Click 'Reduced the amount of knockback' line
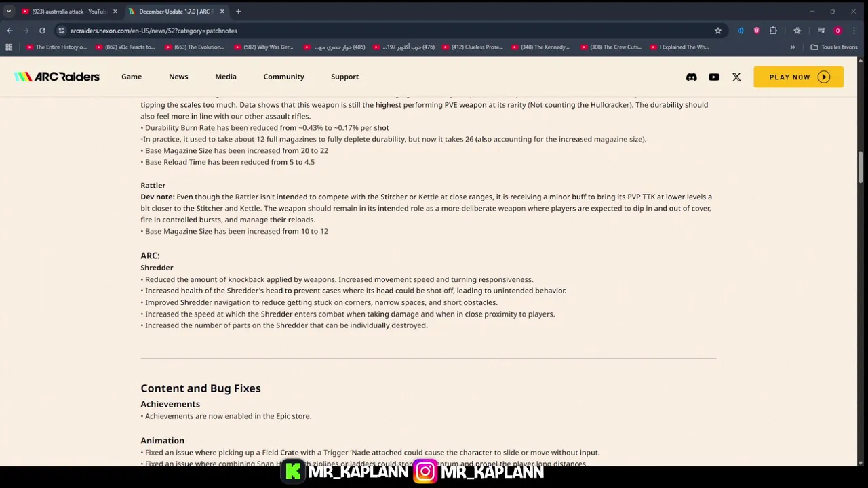 click(337, 279)
